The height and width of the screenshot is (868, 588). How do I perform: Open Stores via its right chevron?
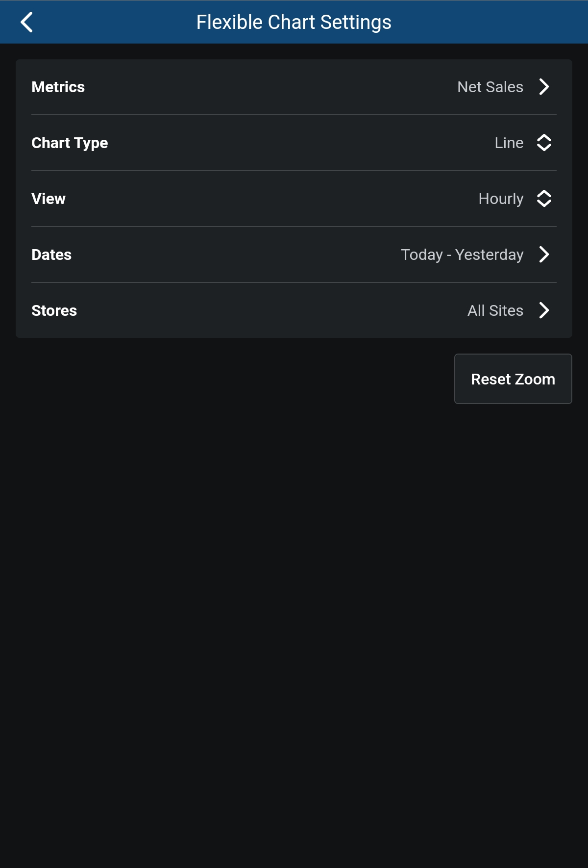(x=544, y=310)
